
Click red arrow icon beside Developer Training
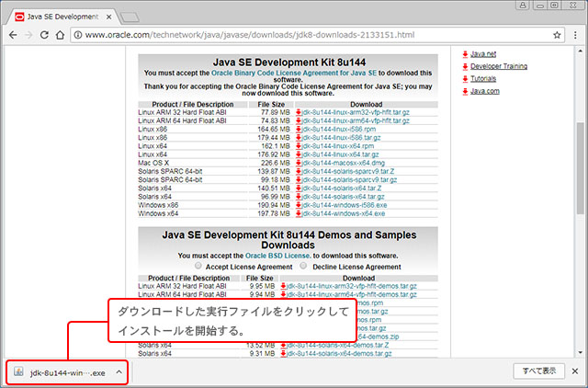pyautogui.click(x=465, y=66)
